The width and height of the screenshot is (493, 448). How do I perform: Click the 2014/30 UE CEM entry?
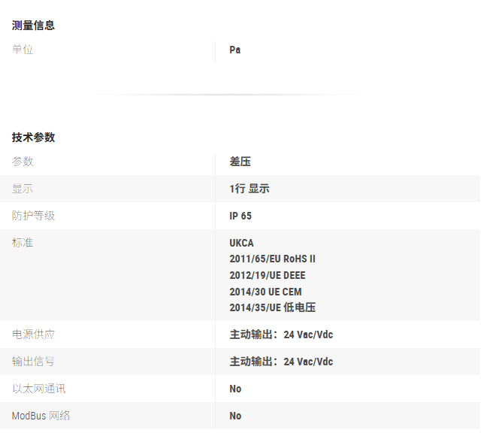(x=265, y=292)
